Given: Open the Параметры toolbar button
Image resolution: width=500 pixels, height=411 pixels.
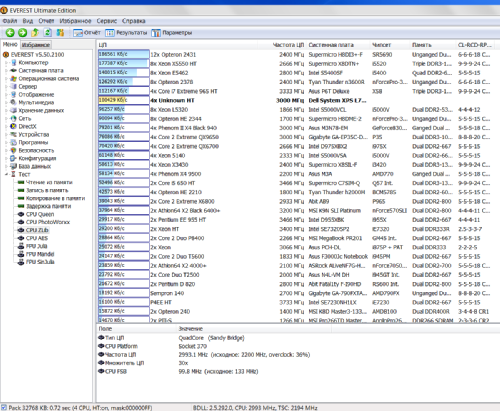Looking at the screenshot, I should tap(172, 33).
